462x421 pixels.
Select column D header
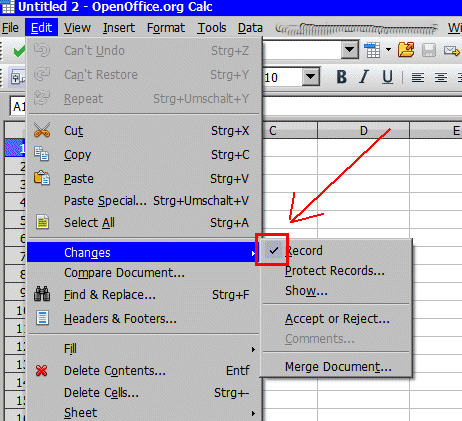pos(363,130)
